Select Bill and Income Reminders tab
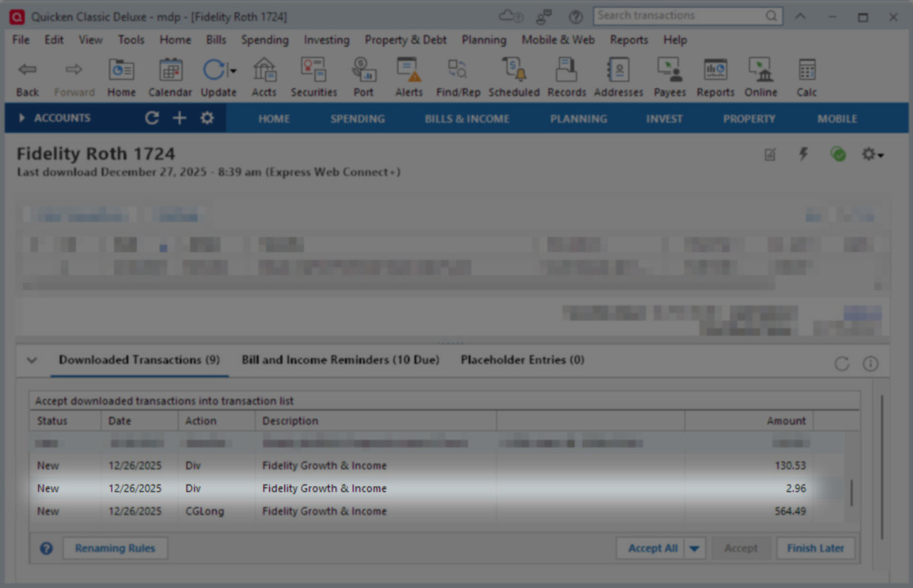913x588 pixels. [x=341, y=360]
